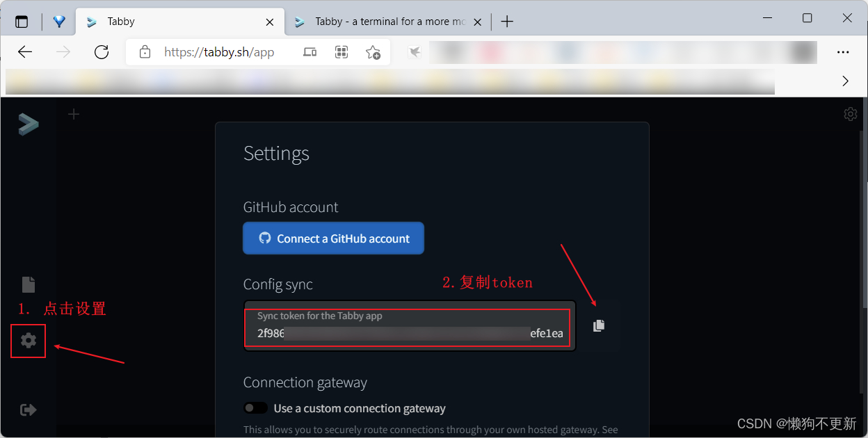This screenshot has width=868, height=438.
Task: Click the Connect a GitHub account button
Action: [x=333, y=238]
